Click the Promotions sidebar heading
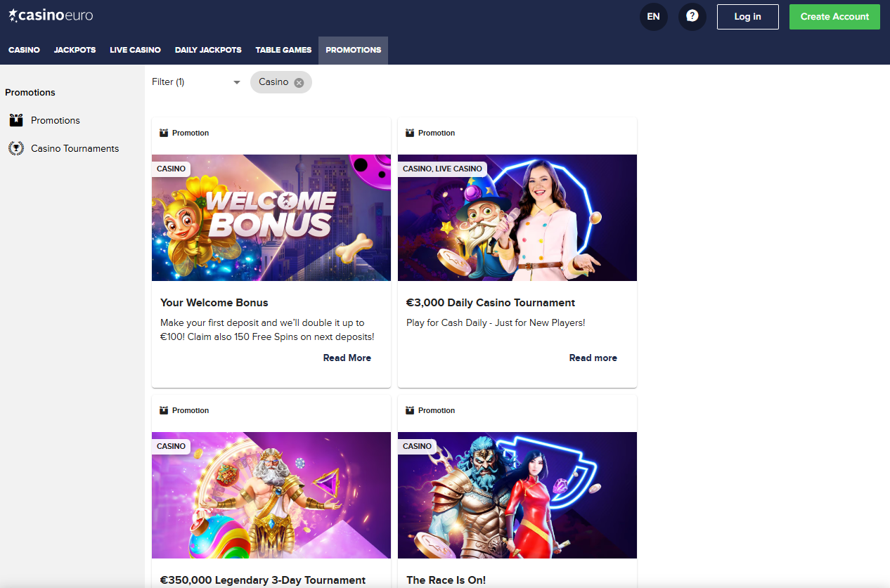Screen dimensions: 890x588 (30, 92)
